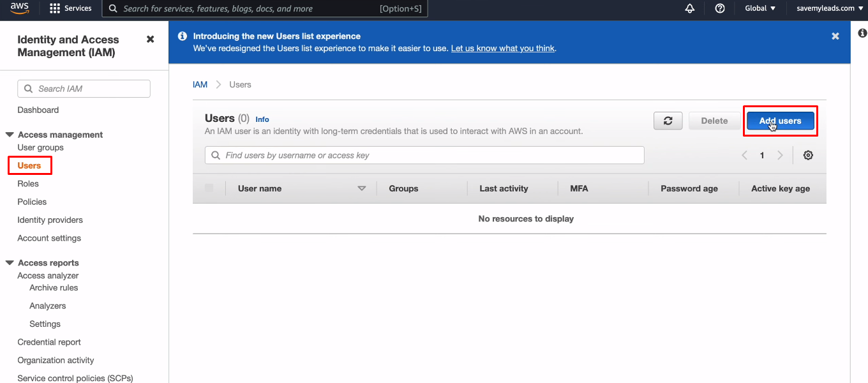
Task: Select Users in the sidebar
Action: click(29, 165)
